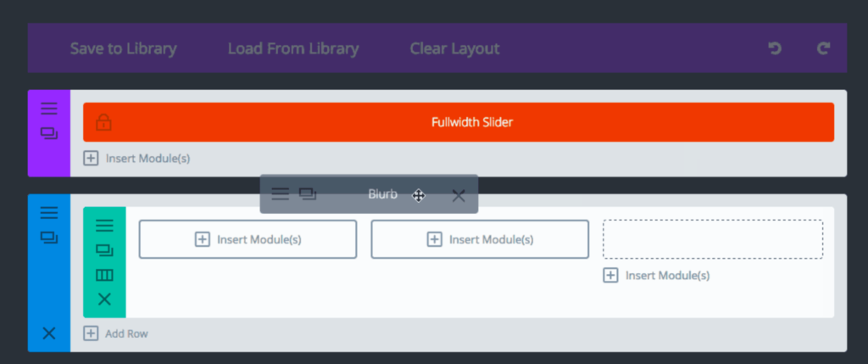This screenshot has height=364, width=868.
Task: Click Save to Library
Action: click(124, 48)
